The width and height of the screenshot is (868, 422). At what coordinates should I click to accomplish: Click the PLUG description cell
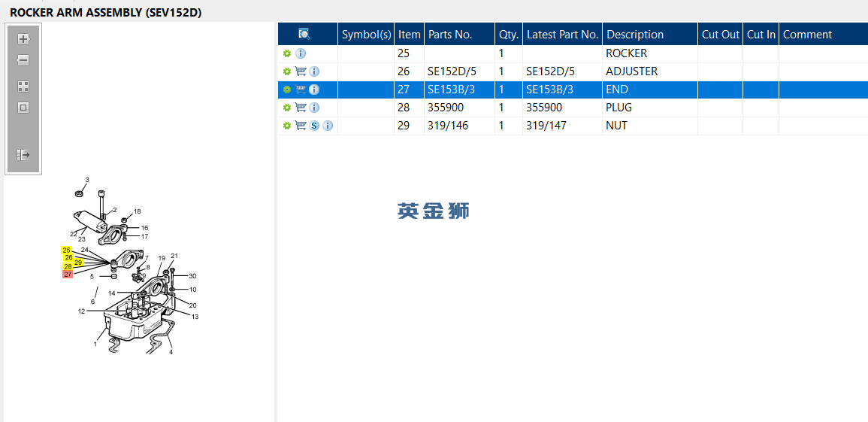(x=650, y=108)
